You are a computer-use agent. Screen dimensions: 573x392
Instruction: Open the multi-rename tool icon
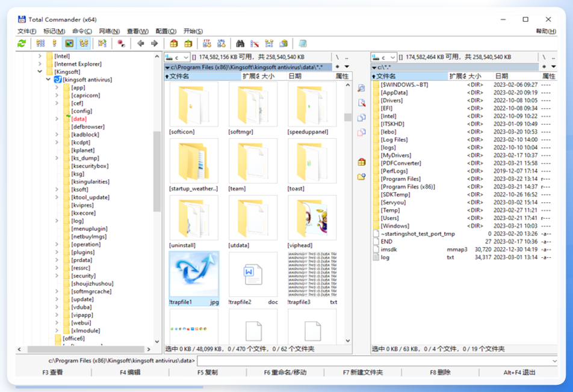pyautogui.click(x=255, y=43)
